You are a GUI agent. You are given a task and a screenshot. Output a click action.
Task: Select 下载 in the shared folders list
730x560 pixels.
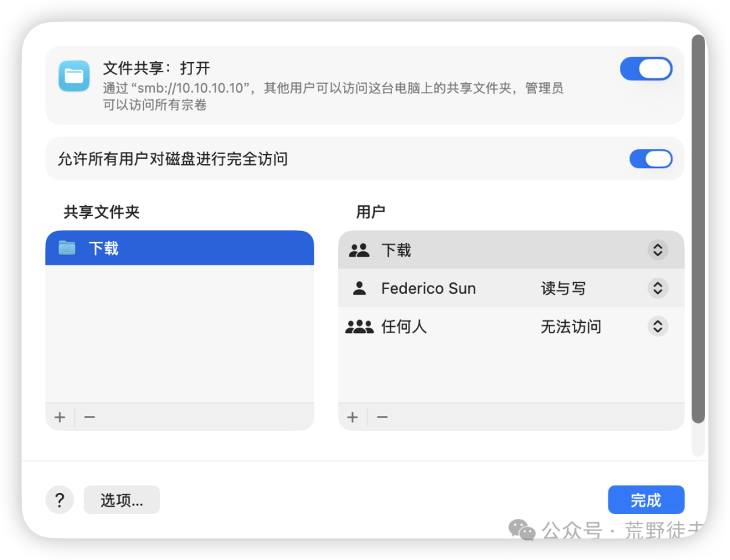pyautogui.click(x=180, y=248)
